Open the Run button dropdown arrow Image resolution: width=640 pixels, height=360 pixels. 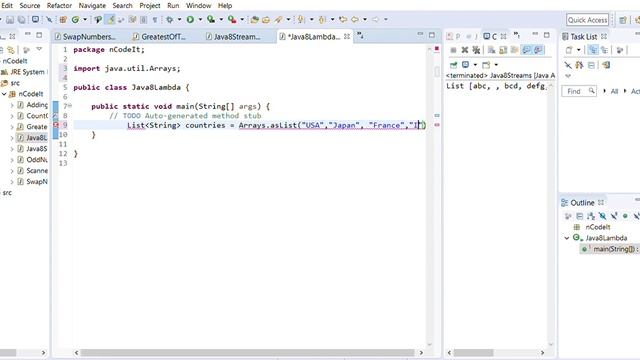click(200, 19)
